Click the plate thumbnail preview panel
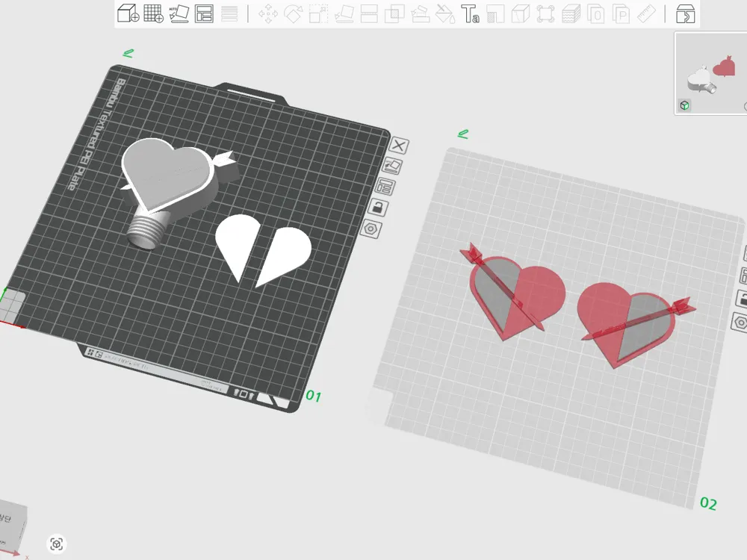Image resolution: width=747 pixels, height=560 pixels. click(711, 73)
